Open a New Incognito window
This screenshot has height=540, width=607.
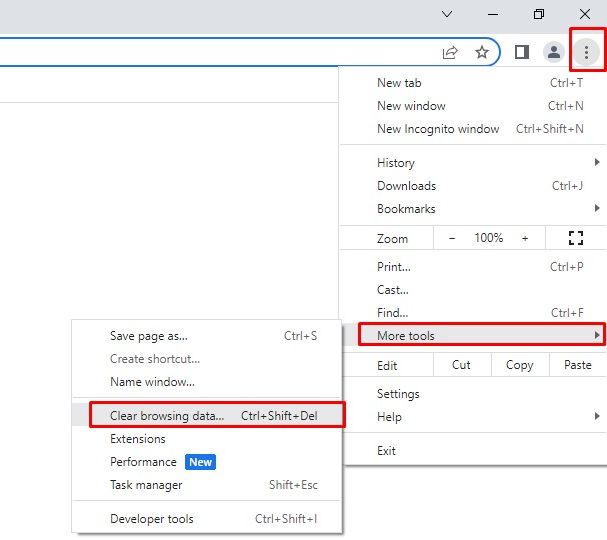(x=472, y=129)
